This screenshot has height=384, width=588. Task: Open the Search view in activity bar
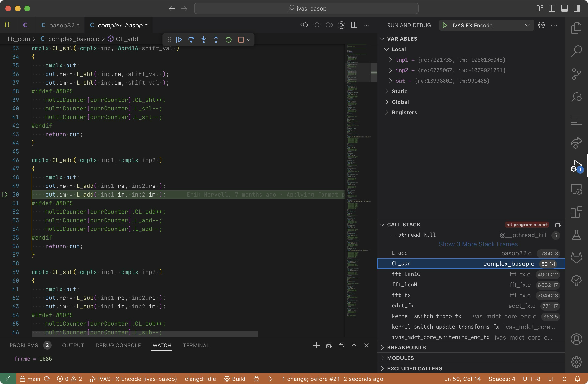(576, 51)
